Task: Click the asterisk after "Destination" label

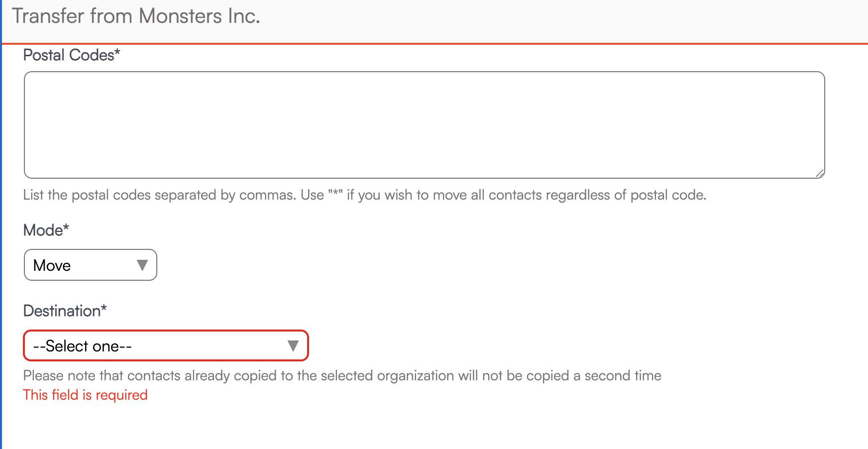Action: (x=104, y=309)
